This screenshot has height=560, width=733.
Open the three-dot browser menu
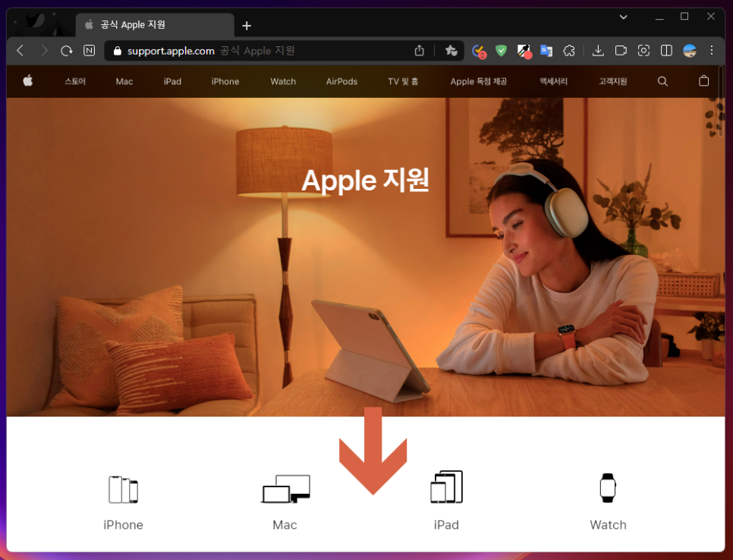pyautogui.click(x=712, y=51)
